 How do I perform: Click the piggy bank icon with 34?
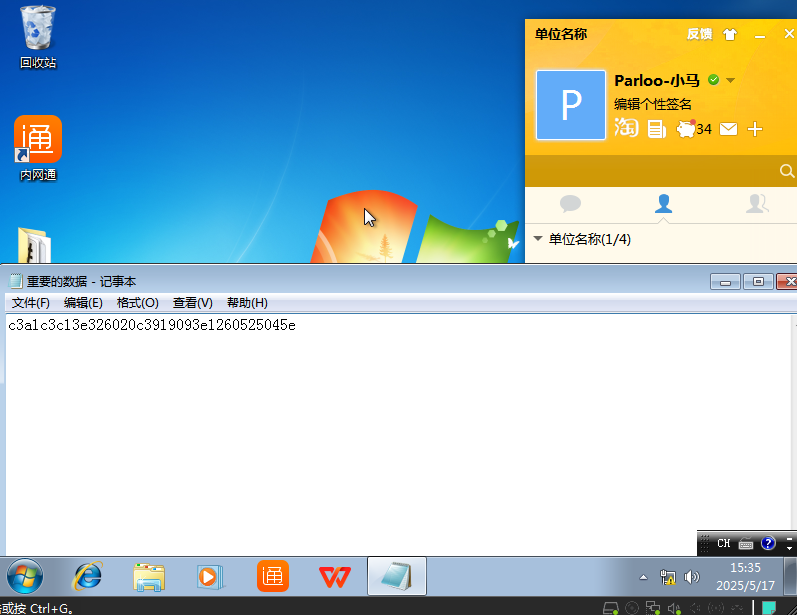(693, 129)
